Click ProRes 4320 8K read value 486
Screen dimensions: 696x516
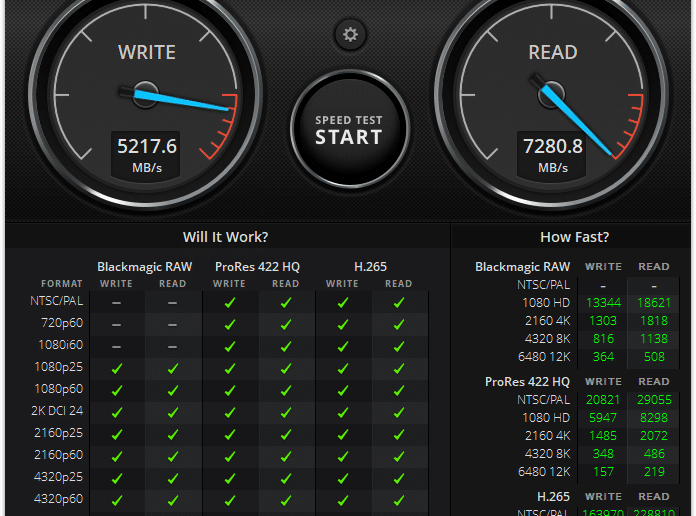(x=654, y=454)
